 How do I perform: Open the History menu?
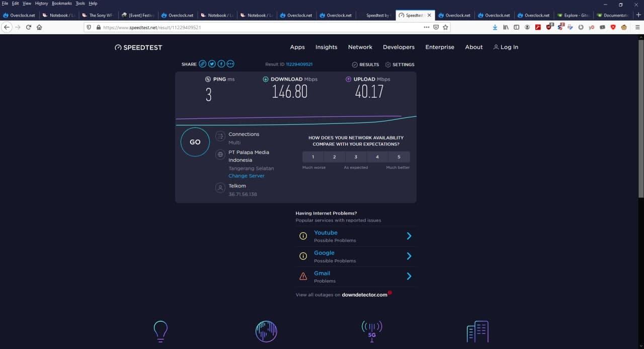(x=41, y=3)
